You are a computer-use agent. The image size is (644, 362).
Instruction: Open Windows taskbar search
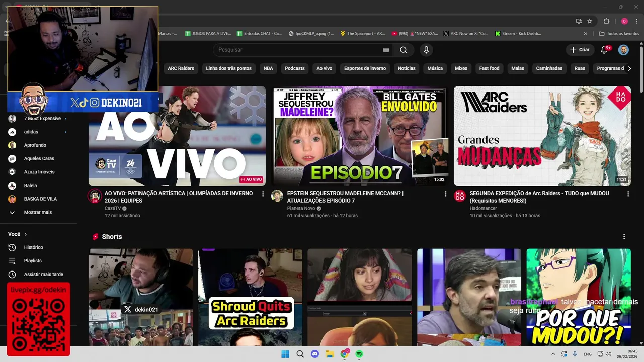(x=300, y=354)
